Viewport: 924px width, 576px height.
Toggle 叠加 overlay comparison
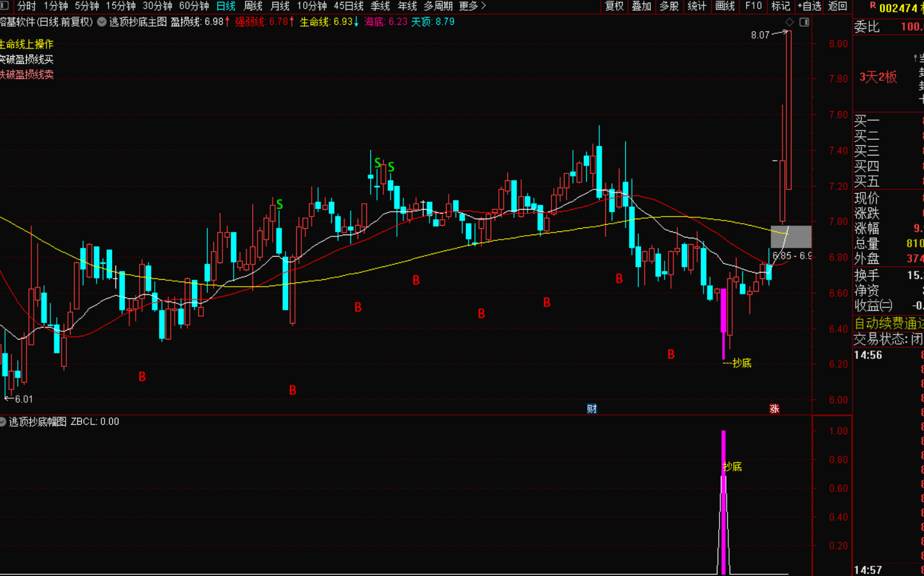[x=641, y=6]
